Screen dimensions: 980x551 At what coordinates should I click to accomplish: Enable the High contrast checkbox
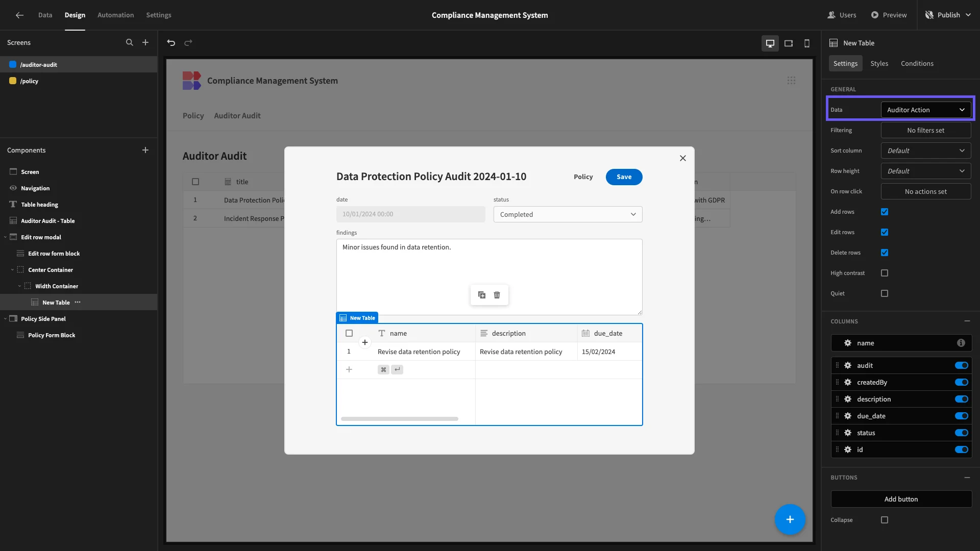pyautogui.click(x=885, y=273)
